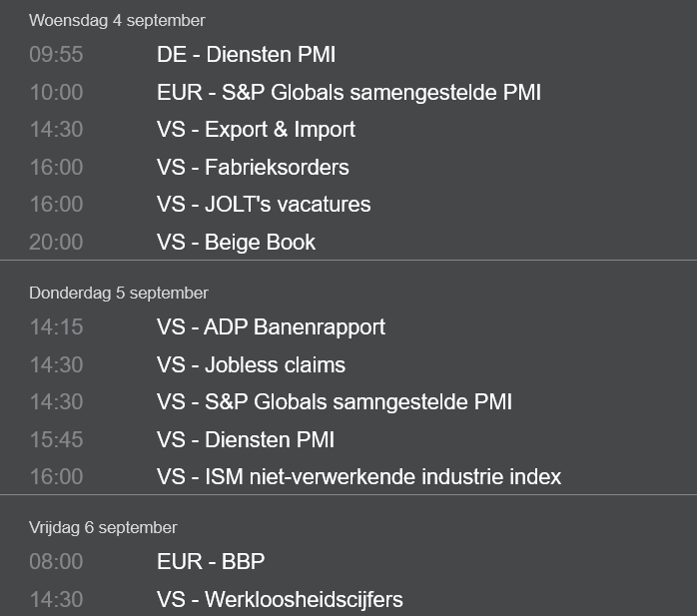Click the 14:15 time for ADP Banenrapport
The image size is (697, 616).
(56, 327)
